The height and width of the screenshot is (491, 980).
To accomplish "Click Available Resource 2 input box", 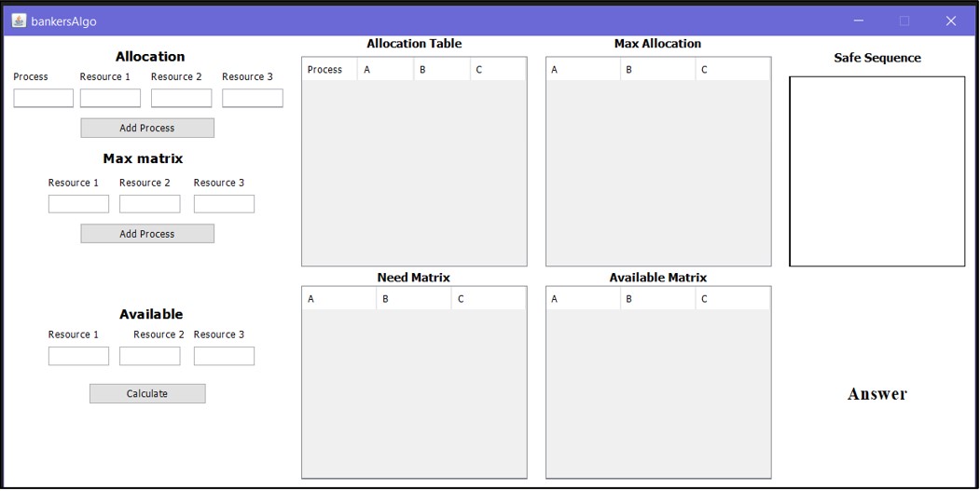I will click(150, 356).
